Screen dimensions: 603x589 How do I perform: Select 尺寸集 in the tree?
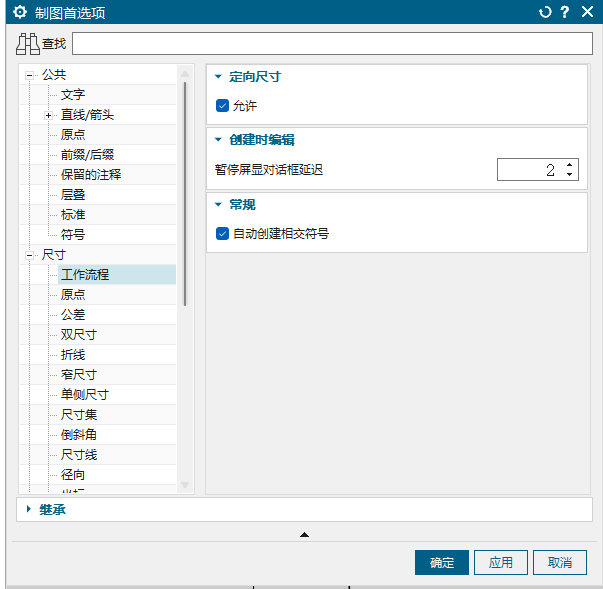pyautogui.click(x=78, y=414)
